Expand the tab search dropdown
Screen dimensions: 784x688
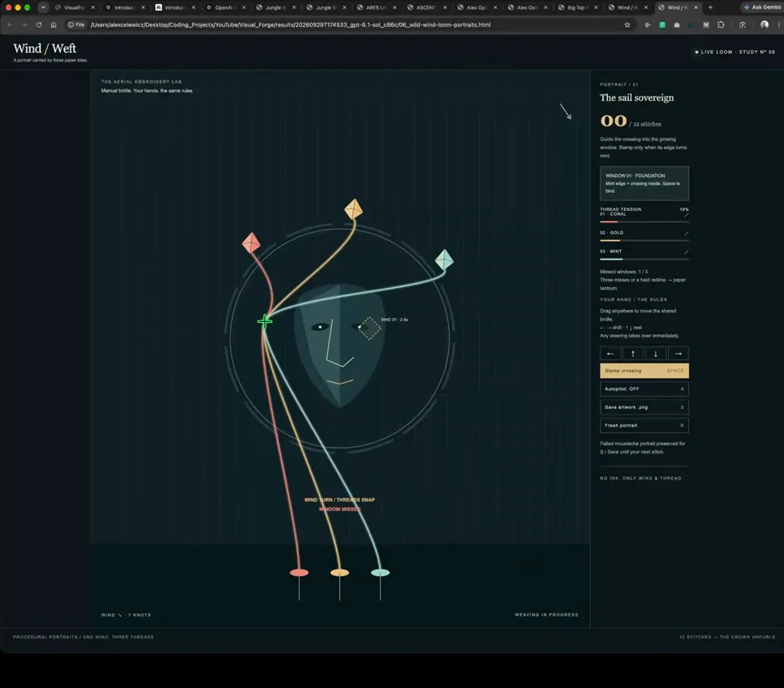coord(44,7)
